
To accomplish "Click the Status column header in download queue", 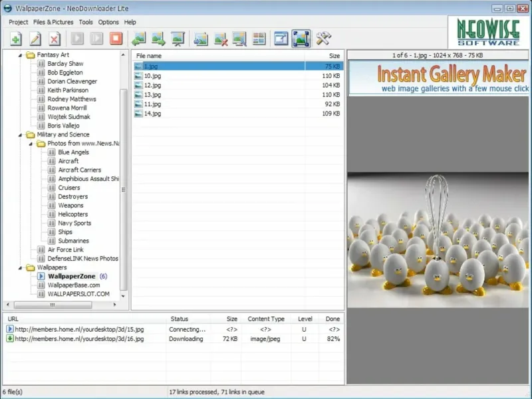I will (x=189, y=319).
